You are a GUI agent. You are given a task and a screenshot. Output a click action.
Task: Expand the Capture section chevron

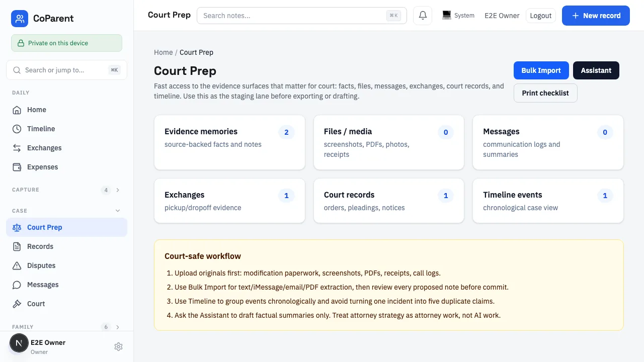pos(118,190)
